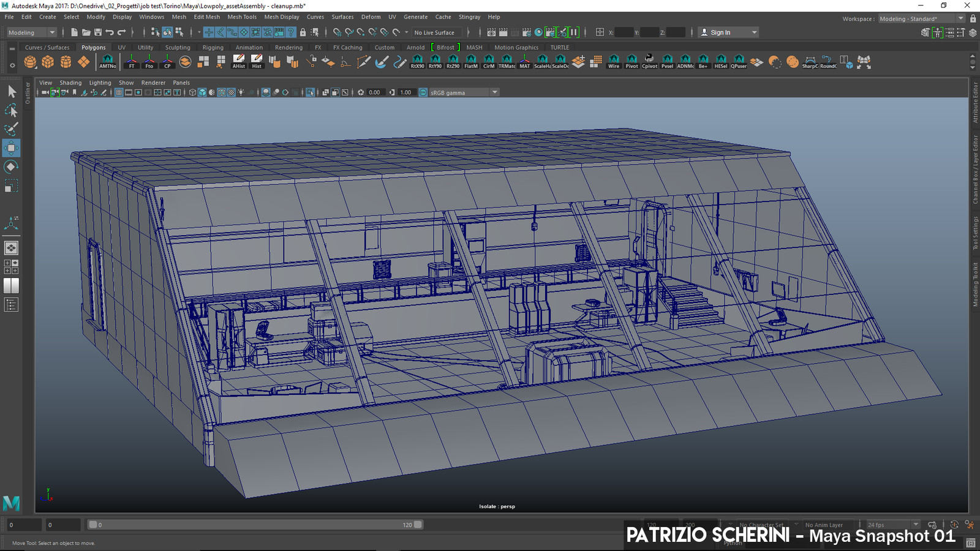The height and width of the screenshot is (551, 980).
Task: Click the RoundC shelf button
Action: pyautogui.click(x=828, y=62)
